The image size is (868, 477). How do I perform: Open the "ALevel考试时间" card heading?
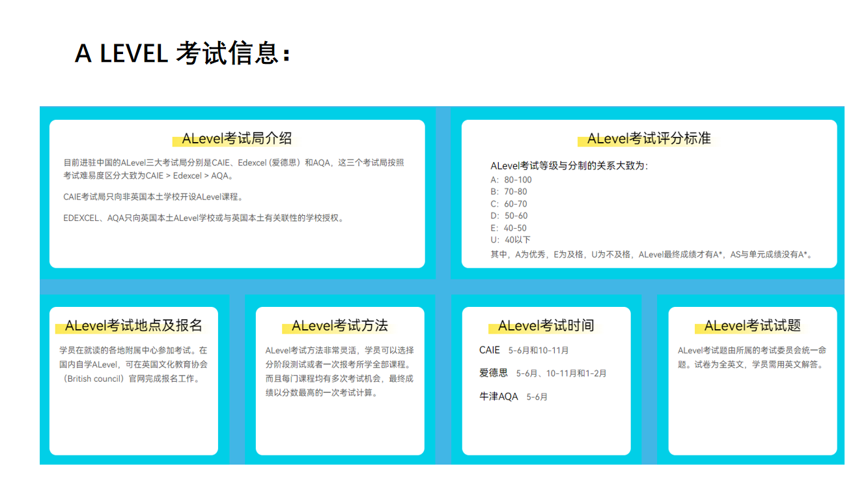click(x=546, y=326)
